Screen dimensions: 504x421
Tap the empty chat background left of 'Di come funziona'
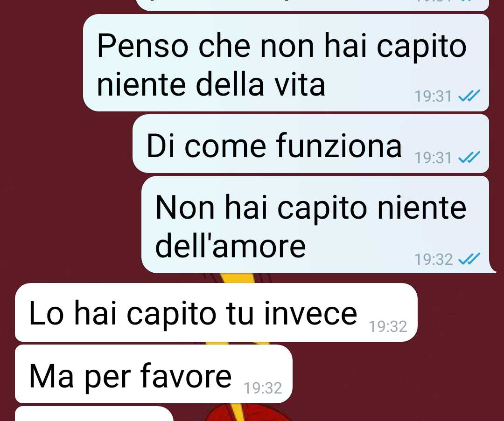click(x=66, y=144)
